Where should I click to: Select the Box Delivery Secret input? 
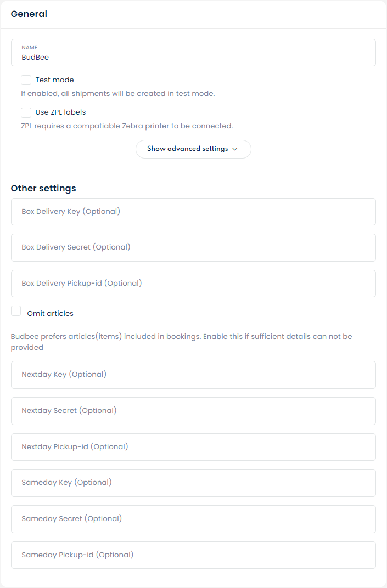193,247
